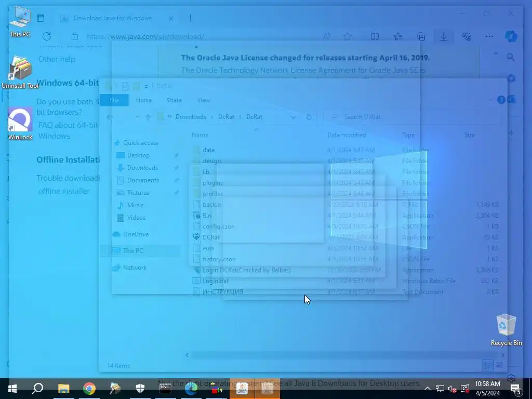532x399 pixels.
Task: Open the Command Prompt taskbar icon
Action: tap(165, 389)
